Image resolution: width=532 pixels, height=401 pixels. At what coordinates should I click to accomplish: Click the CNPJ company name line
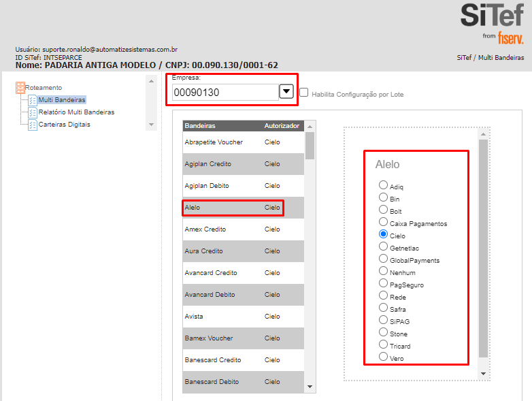(x=146, y=65)
